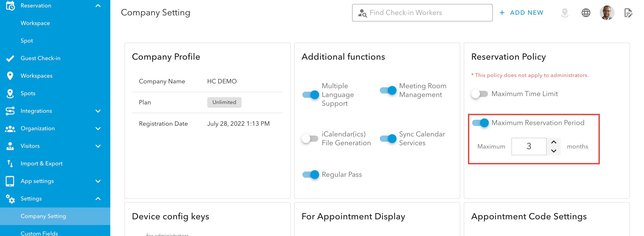Expand the Organization menu chevron
Viewport: 644px width, 236px height.
(x=98, y=129)
